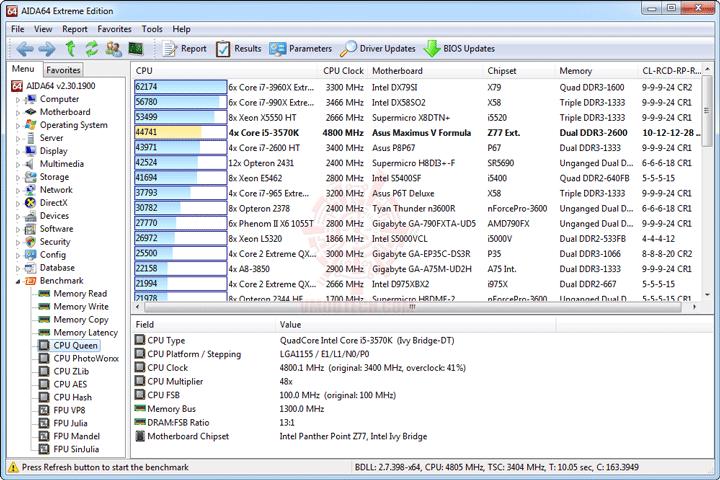Click the results list scroll-down arrow
Screen dimensions: 720x480
tap(707, 295)
